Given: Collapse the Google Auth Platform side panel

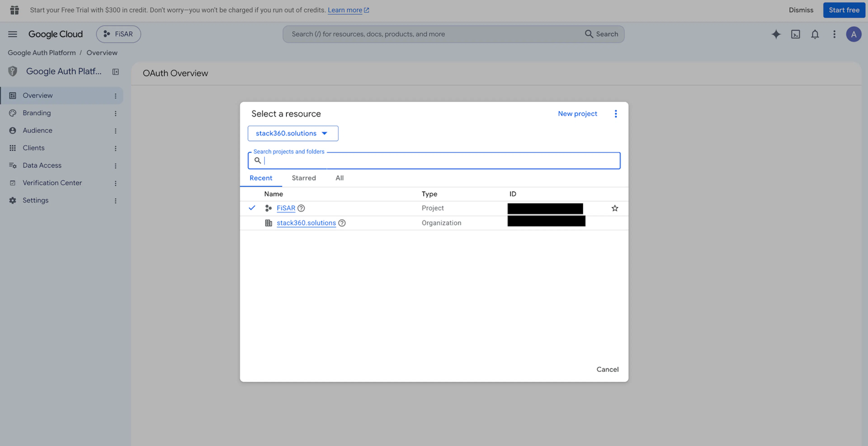Looking at the screenshot, I should tap(116, 72).
